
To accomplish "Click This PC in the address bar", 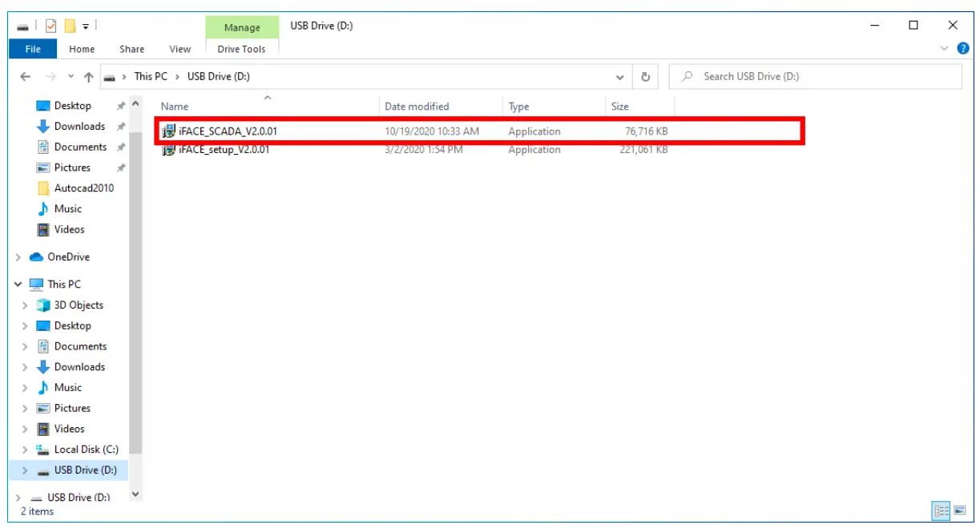I will [x=151, y=76].
